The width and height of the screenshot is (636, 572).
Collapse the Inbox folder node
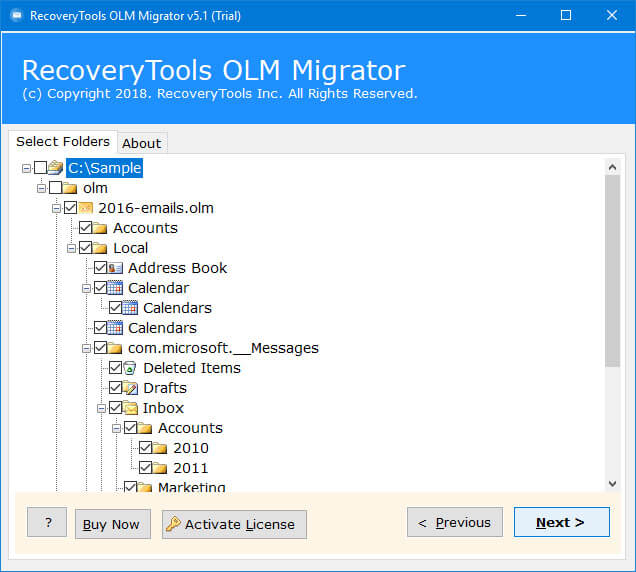(x=101, y=409)
